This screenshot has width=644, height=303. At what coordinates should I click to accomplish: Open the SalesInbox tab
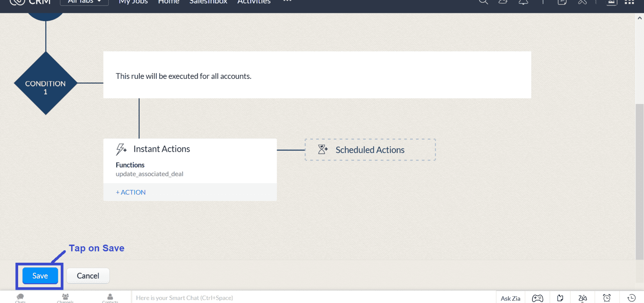[208, 2]
